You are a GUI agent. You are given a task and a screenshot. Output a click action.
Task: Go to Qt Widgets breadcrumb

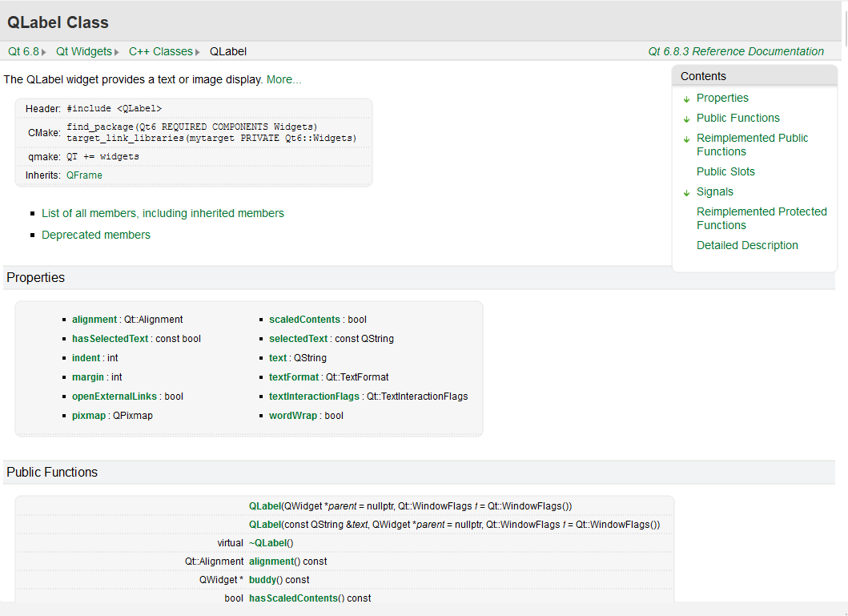84,51
